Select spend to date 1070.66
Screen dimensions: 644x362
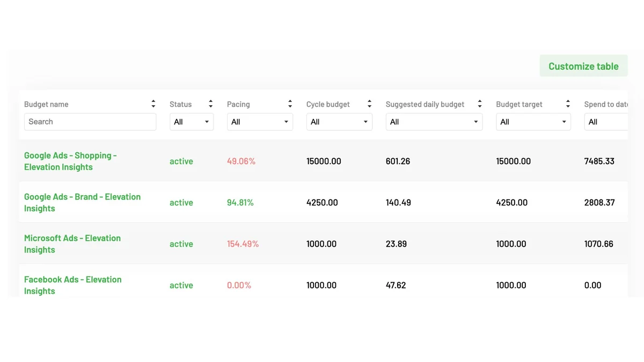[x=599, y=243]
